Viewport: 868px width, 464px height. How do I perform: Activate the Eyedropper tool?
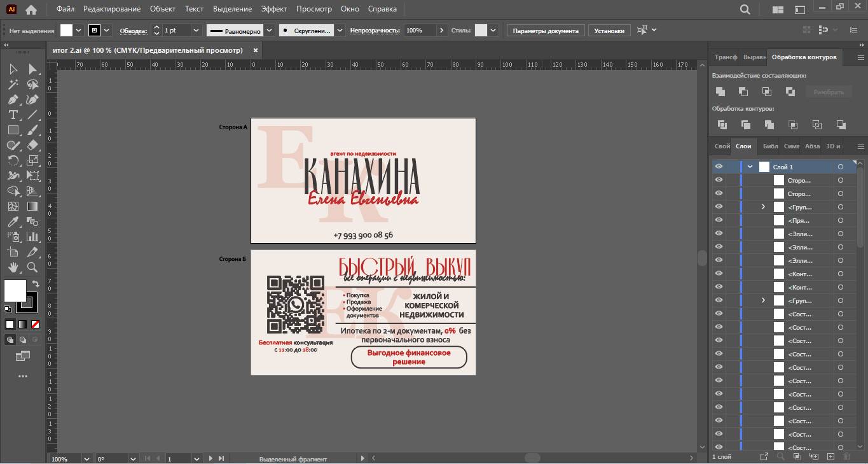[13, 221]
